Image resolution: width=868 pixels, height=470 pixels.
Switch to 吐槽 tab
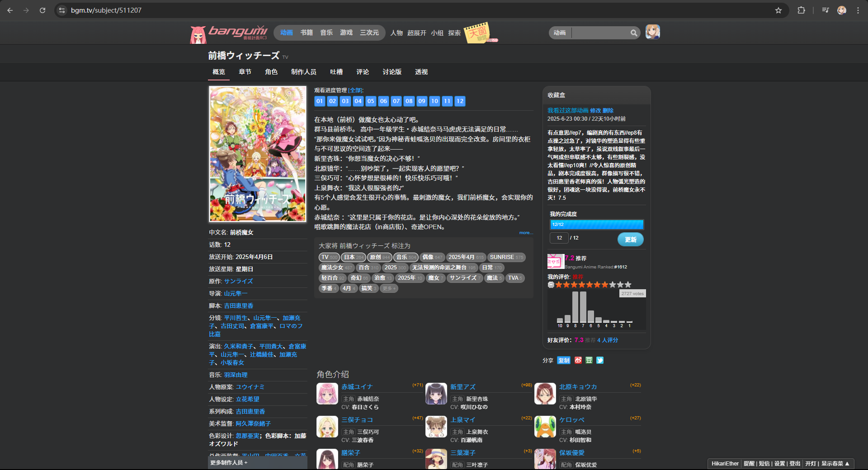coord(336,72)
